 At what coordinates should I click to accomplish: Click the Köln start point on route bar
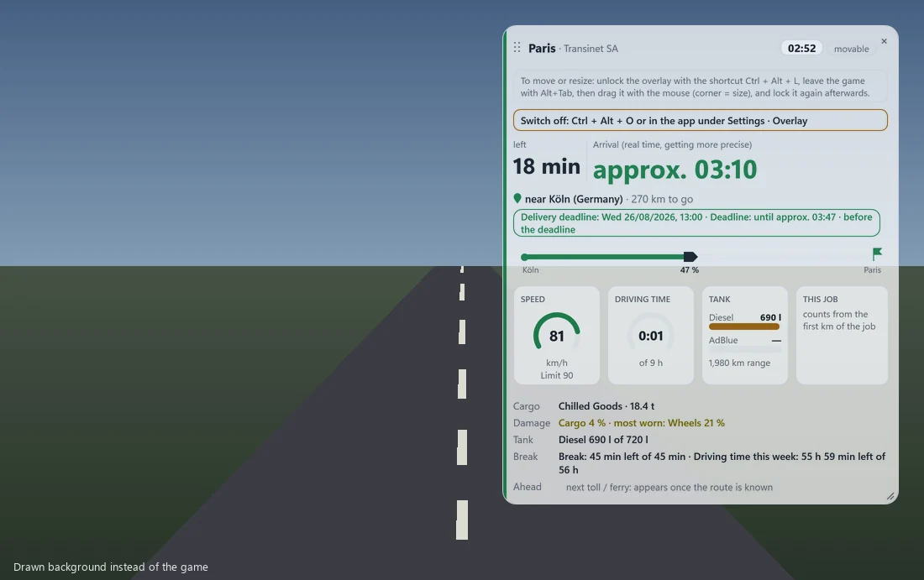click(524, 257)
